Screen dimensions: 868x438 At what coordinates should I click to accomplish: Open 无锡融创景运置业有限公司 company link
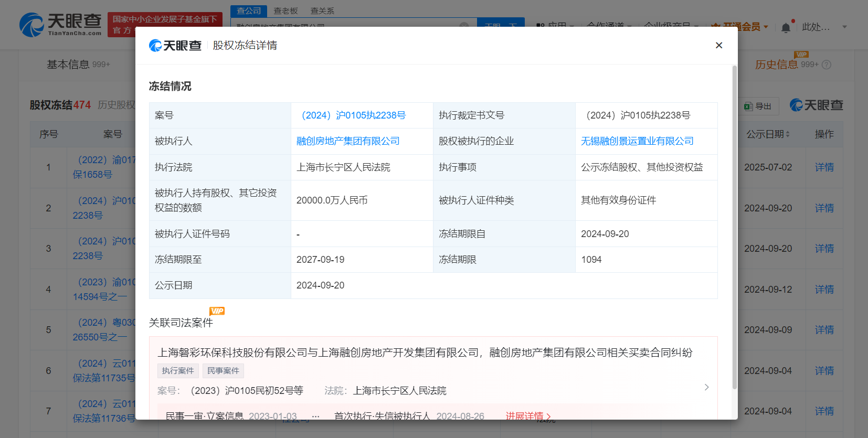637,141
